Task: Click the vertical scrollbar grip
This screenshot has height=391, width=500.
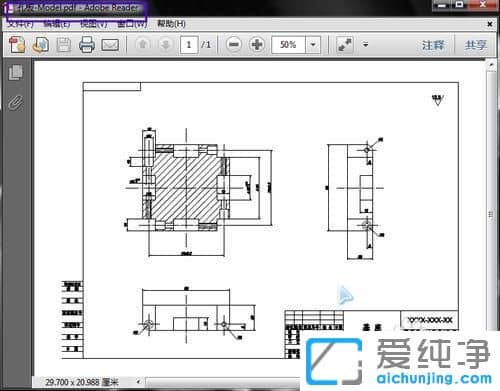Action: pos(490,214)
